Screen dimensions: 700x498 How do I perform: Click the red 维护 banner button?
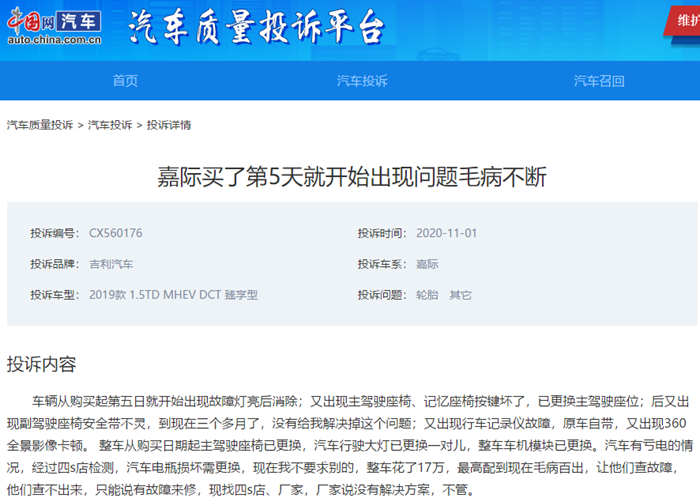click(683, 21)
